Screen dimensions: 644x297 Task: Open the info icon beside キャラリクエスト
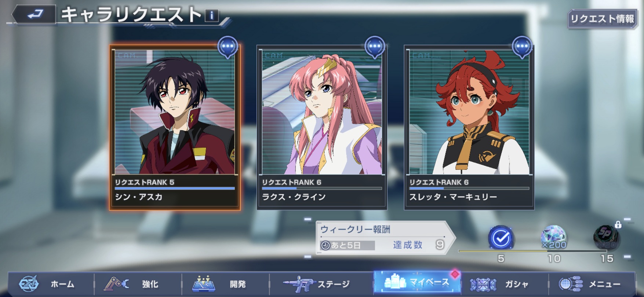211,15
